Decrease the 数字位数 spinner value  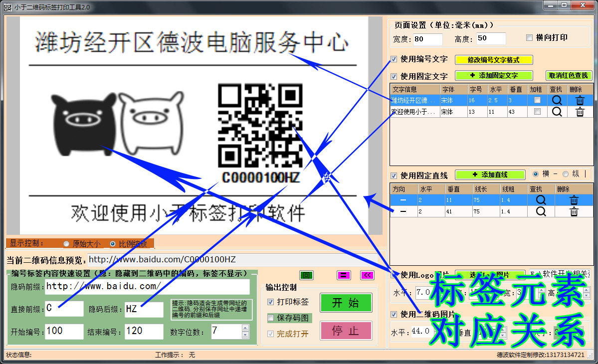pos(245,335)
